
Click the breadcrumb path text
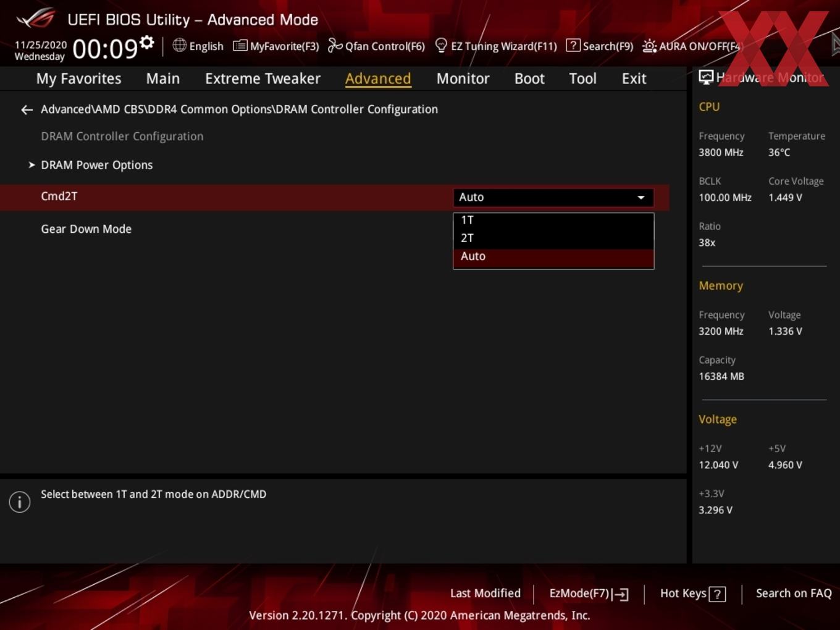tap(239, 109)
